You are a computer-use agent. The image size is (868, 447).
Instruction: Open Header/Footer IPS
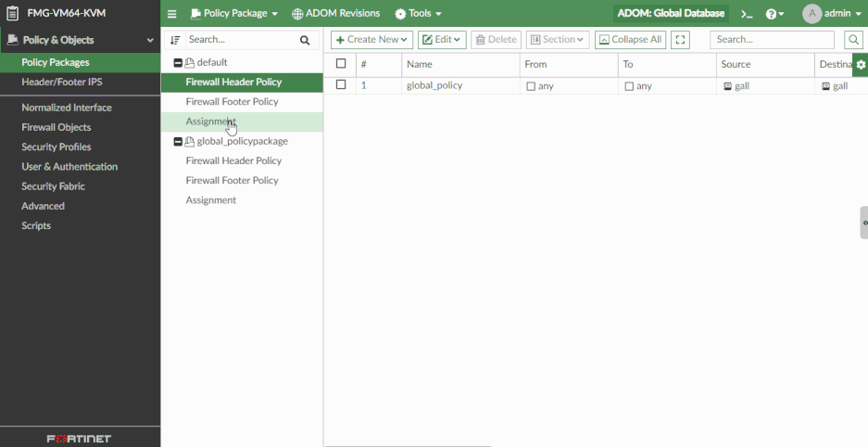coord(81,82)
